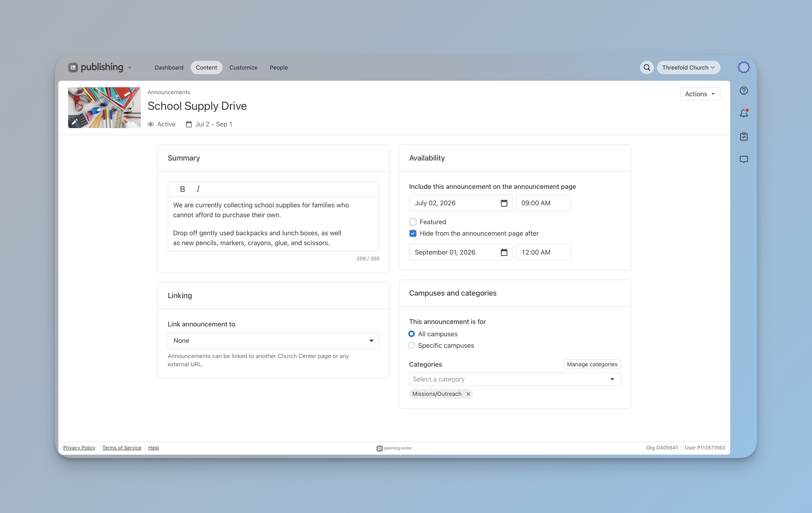
Task: Click the Jul 2 - Sep 1 date range
Action: tap(213, 124)
